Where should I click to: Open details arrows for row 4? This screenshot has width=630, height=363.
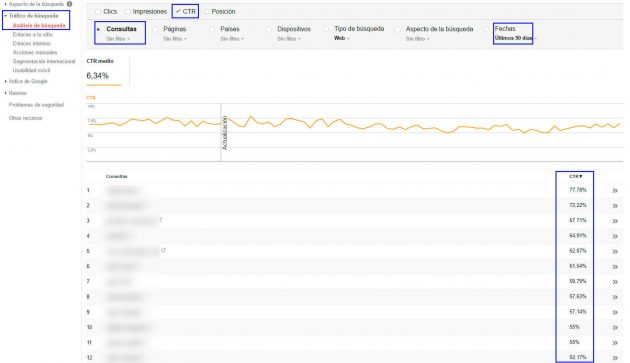click(615, 236)
